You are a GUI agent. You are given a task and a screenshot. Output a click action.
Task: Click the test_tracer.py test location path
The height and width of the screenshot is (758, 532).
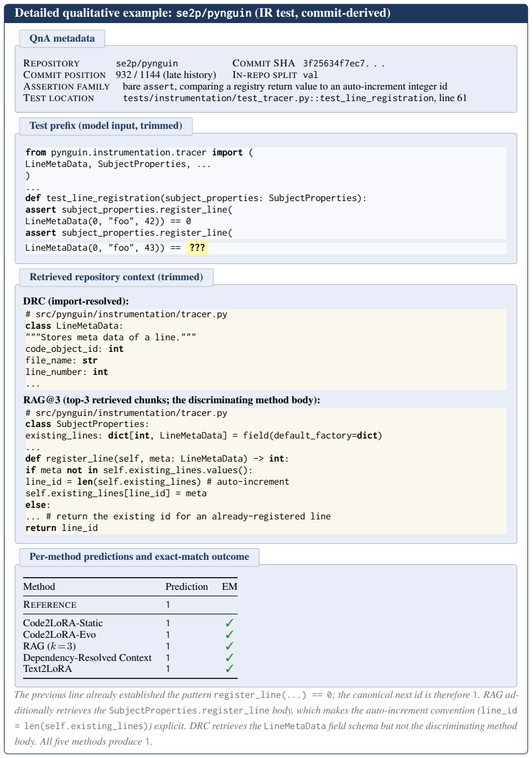click(x=295, y=98)
